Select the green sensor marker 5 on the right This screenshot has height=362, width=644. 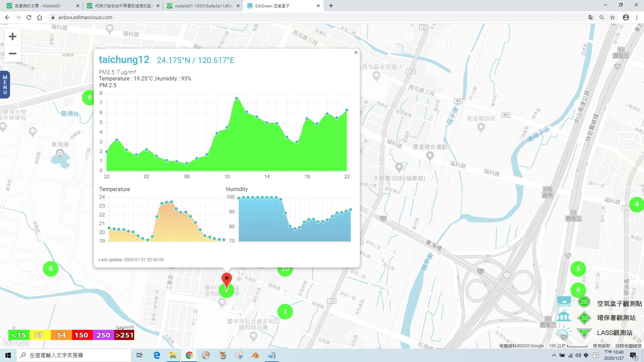coord(578,268)
